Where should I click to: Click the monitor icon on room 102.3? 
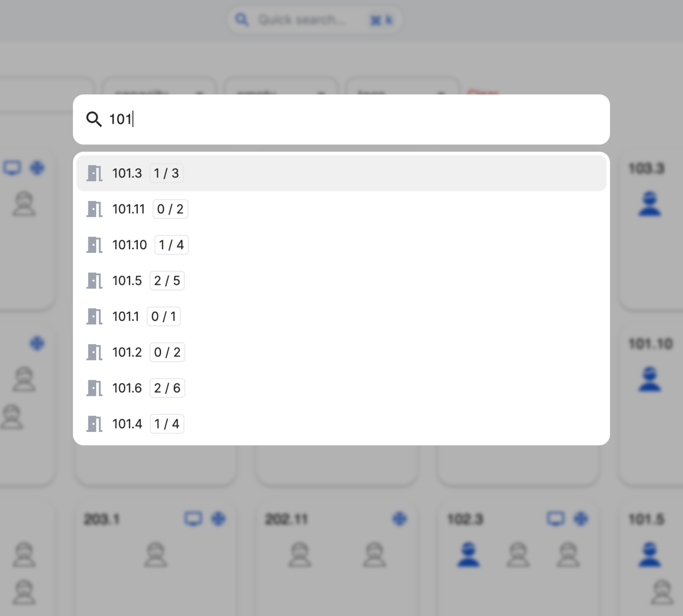coord(555,519)
